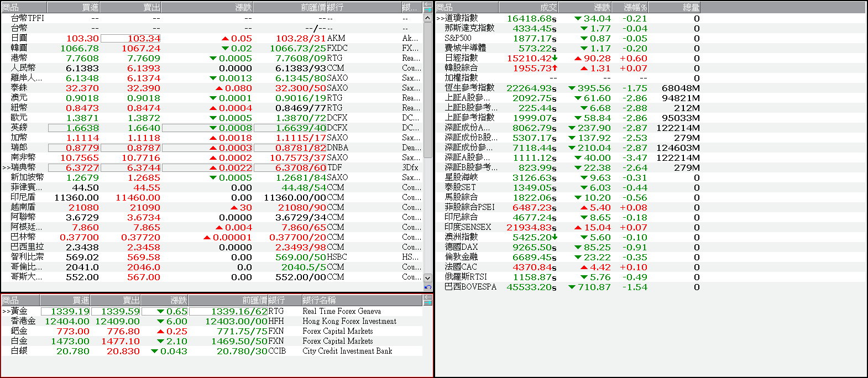Click the forex list scroll-up arrow
Image resolution: width=868 pixels, height=378 pixels.
(428, 18)
